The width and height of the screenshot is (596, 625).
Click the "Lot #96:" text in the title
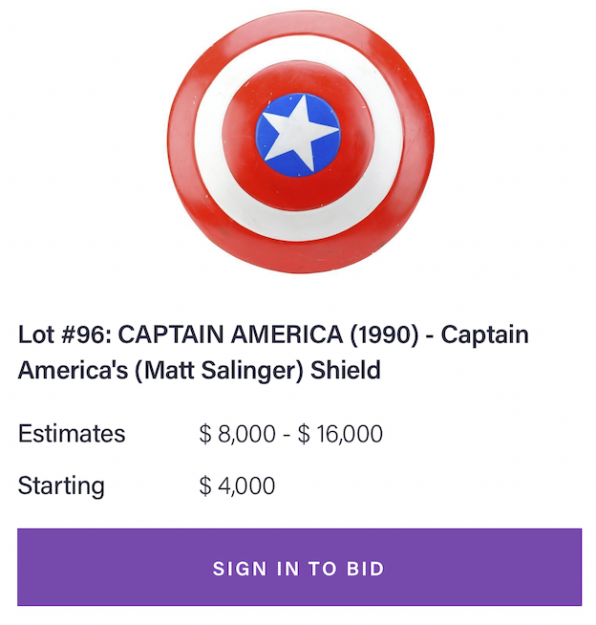point(66,334)
